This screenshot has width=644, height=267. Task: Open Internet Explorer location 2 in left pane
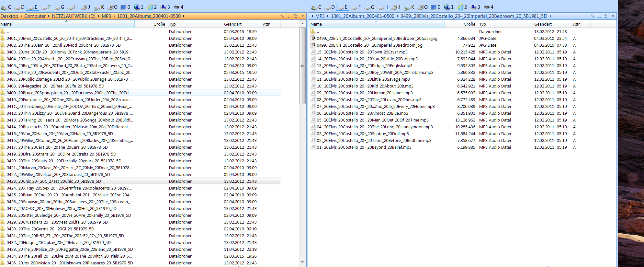(152, 7)
